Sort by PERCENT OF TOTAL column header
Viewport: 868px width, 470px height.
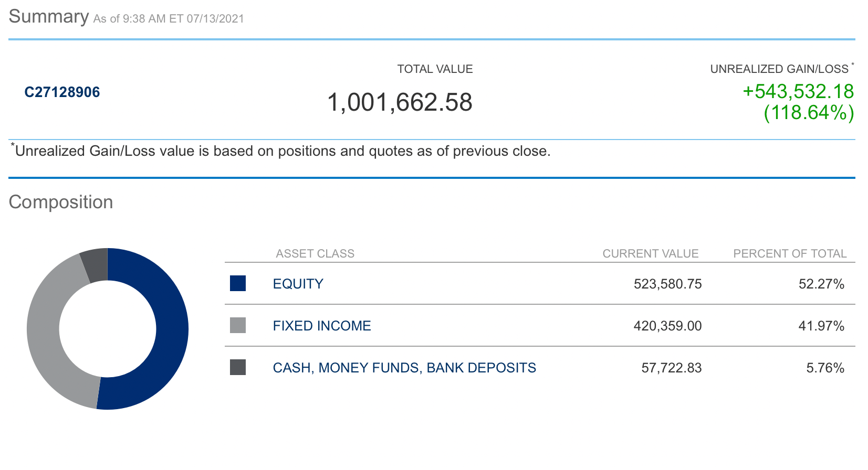pyautogui.click(x=790, y=253)
